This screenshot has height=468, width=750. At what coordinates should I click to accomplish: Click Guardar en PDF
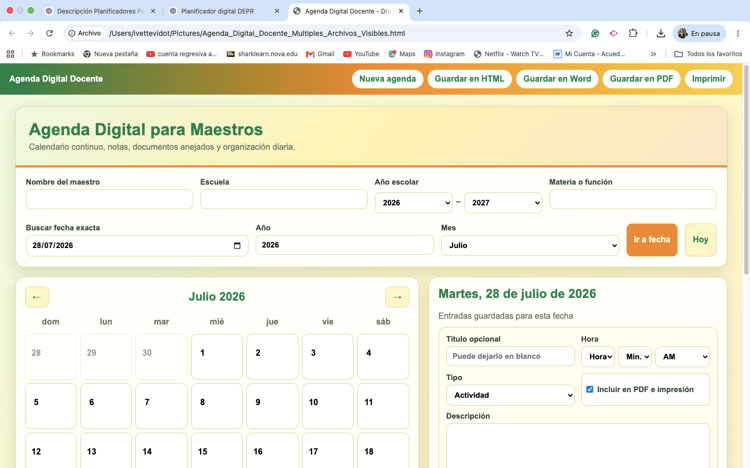click(641, 79)
